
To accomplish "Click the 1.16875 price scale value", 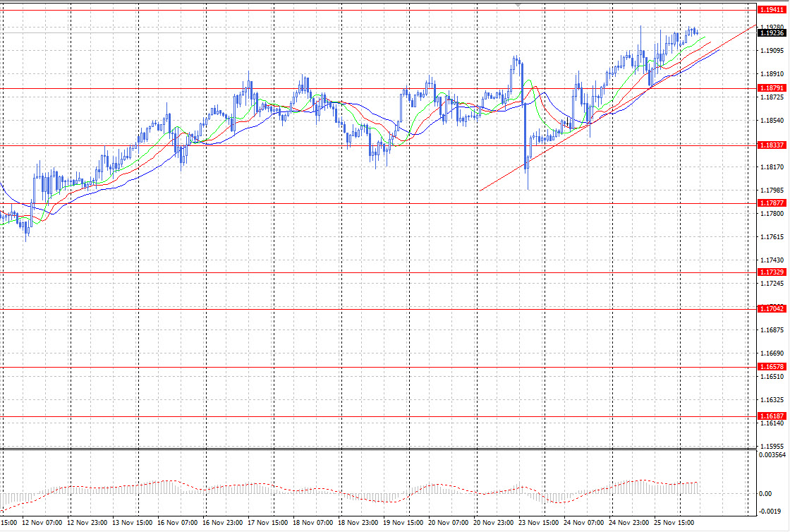I will tap(772, 330).
